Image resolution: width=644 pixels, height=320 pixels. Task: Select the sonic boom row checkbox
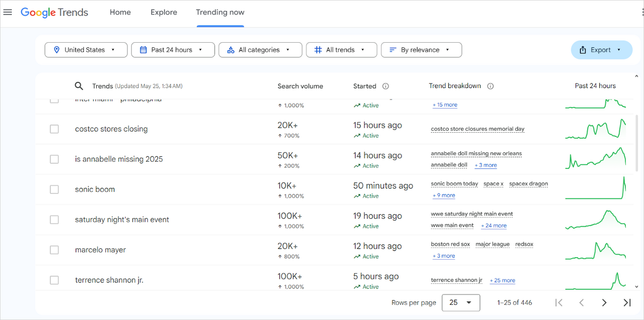54,189
